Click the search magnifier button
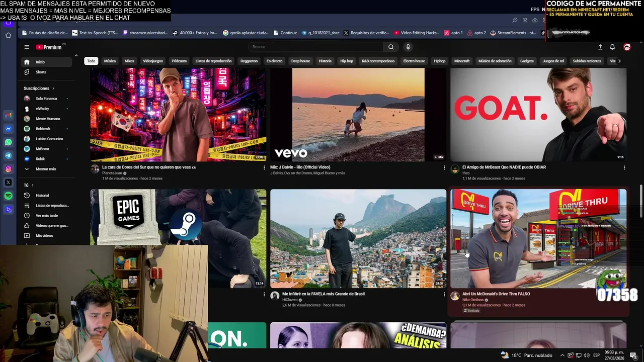Viewport: 644px width, 362px height. pyautogui.click(x=391, y=47)
